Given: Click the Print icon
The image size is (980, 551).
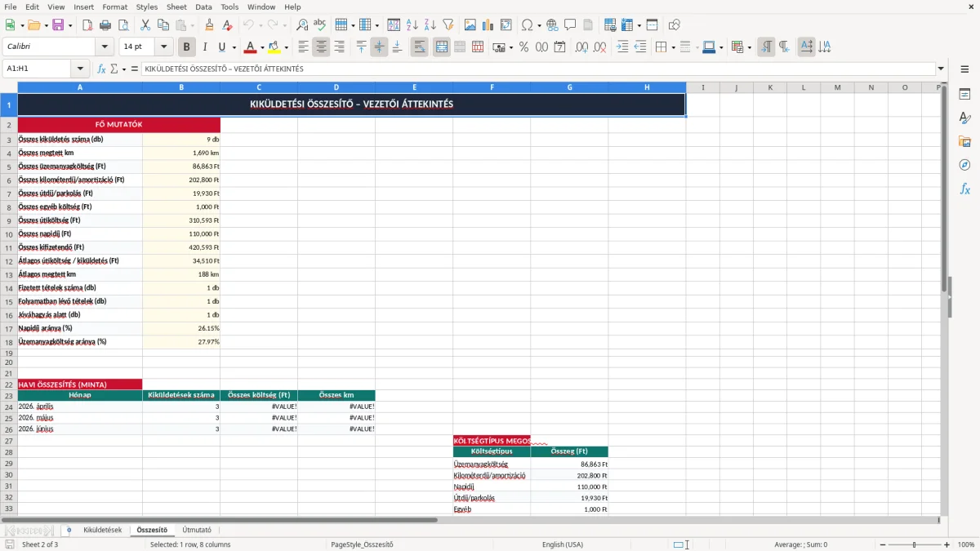Looking at the screenshot, I should tap(105, 25).
